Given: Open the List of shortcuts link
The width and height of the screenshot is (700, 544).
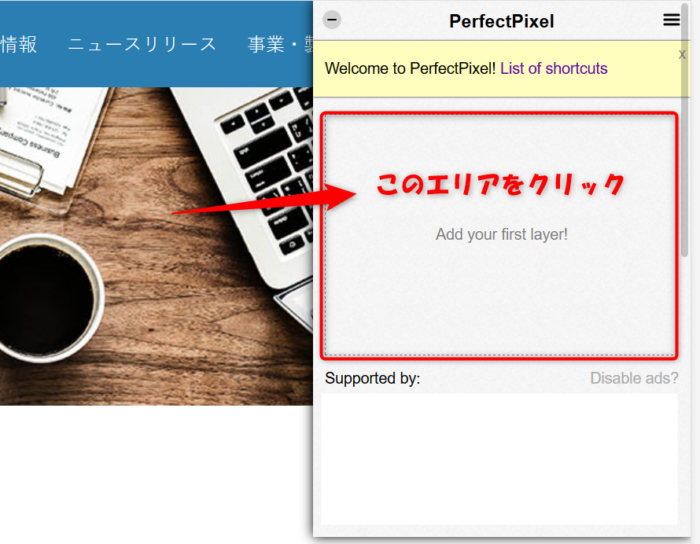Looking at the screenshot, I should click(553, 69).
